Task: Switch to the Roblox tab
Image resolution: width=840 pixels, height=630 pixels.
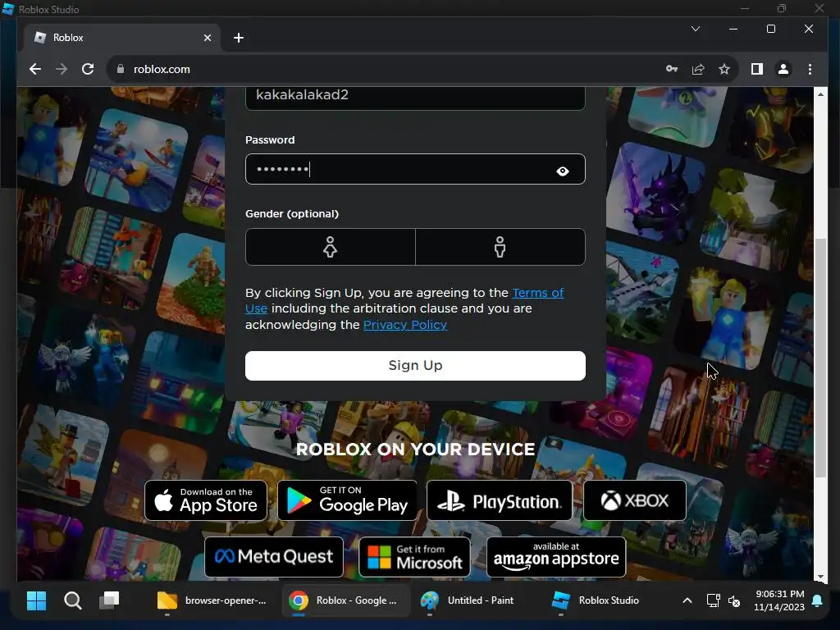Action: [x=122, y=38]
